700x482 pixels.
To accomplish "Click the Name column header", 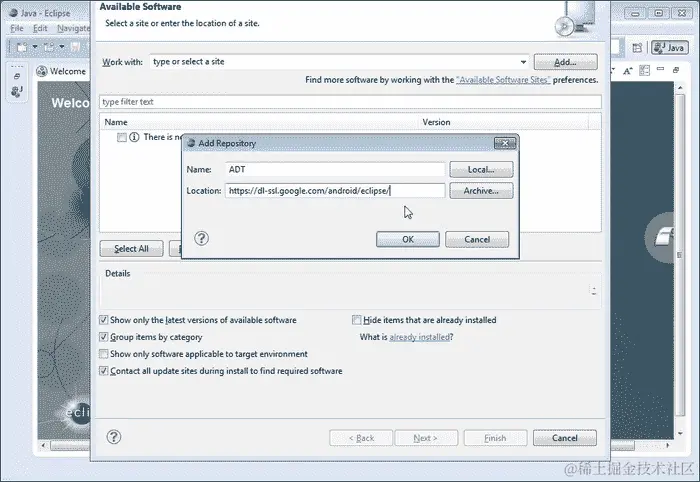I will coord(258,122).
